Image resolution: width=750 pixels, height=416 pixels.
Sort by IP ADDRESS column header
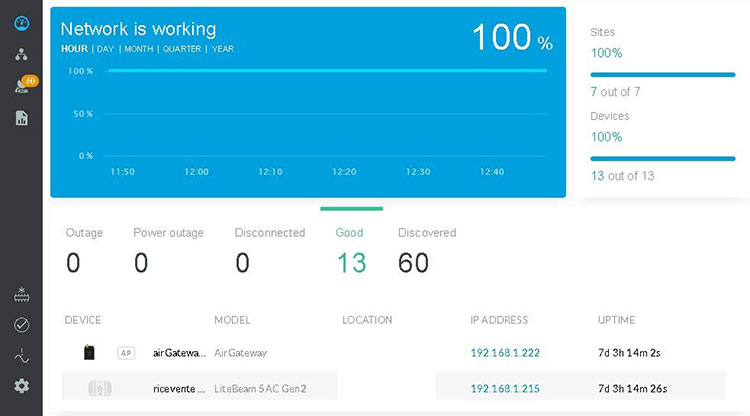tap(499, 320)
